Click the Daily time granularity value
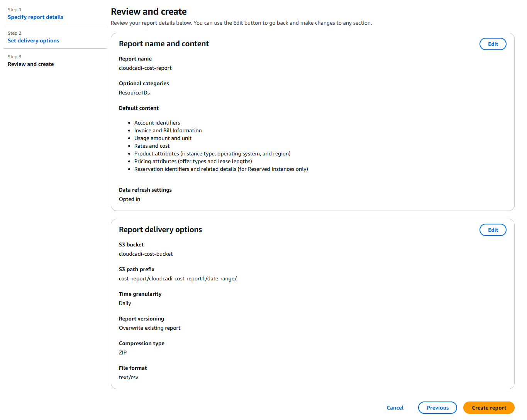The height and width of the screenshot is (420, 527). [x=125, y=303]
